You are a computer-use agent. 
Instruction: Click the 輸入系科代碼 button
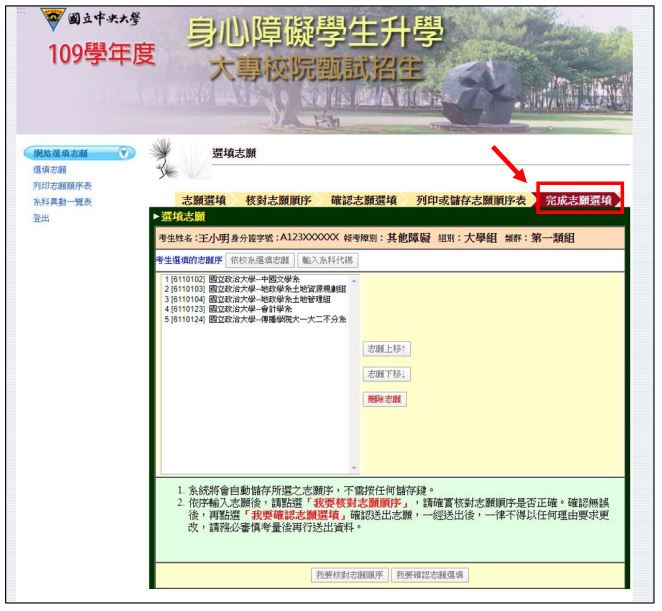[x=328, y=261]
